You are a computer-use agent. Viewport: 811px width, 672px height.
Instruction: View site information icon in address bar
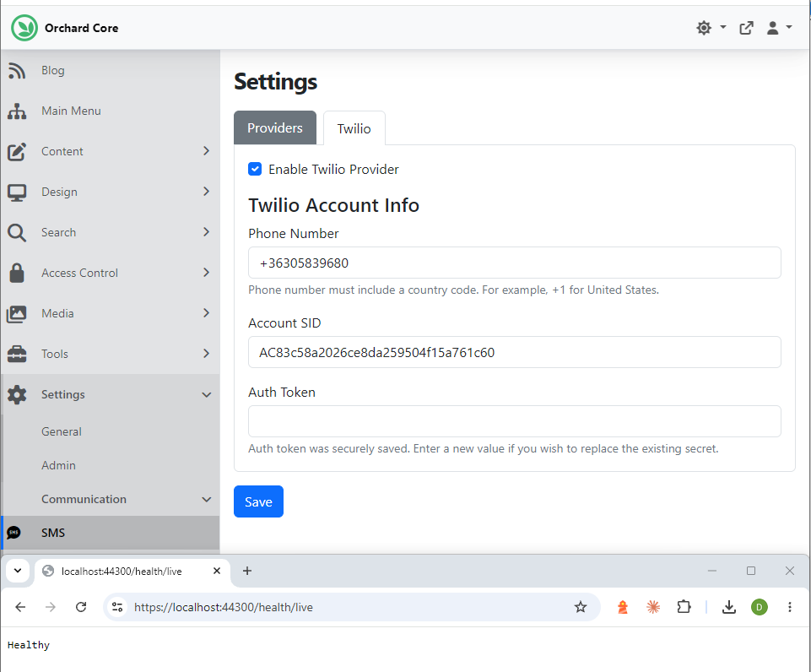(x=117, y=607)
